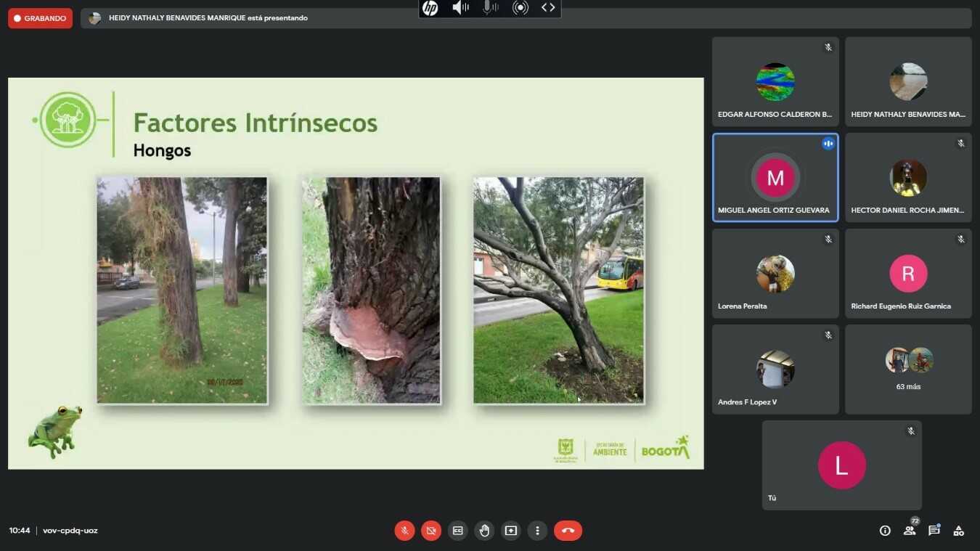Click the muted mic icon in HP bar

pyautogui.click(x=491, y=8)
